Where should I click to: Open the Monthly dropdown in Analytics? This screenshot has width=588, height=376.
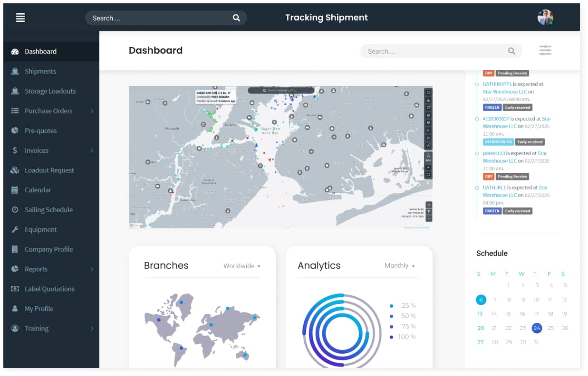[400, 266]
